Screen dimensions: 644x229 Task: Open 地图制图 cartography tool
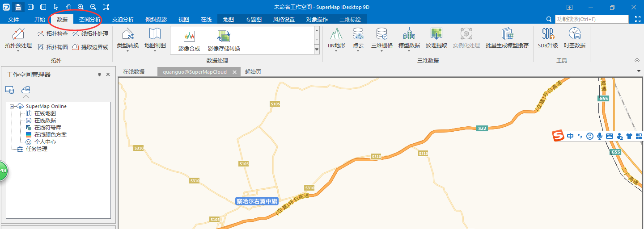[x=155, y=40]
